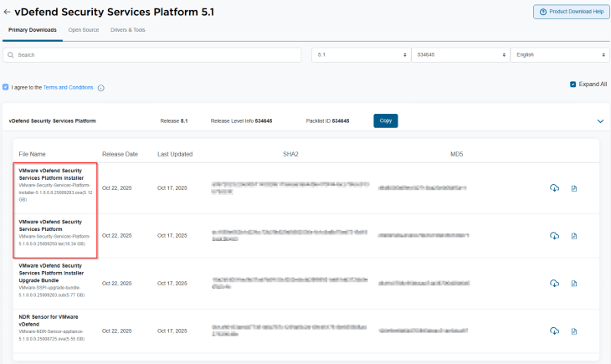This screenshot has height=364, width=611.
Task: Toggle the Terms and Conditions agreement checkbox
Action: 6,87
